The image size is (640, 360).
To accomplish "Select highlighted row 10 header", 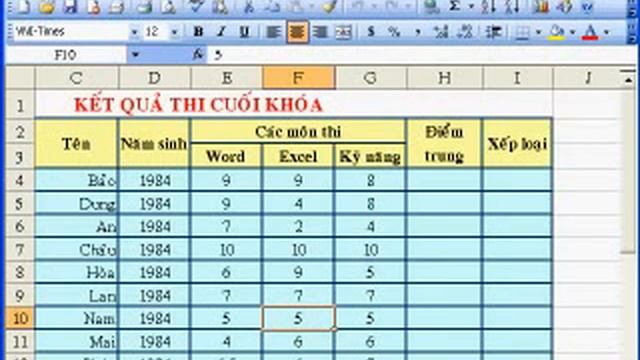I will pos(20,318).
